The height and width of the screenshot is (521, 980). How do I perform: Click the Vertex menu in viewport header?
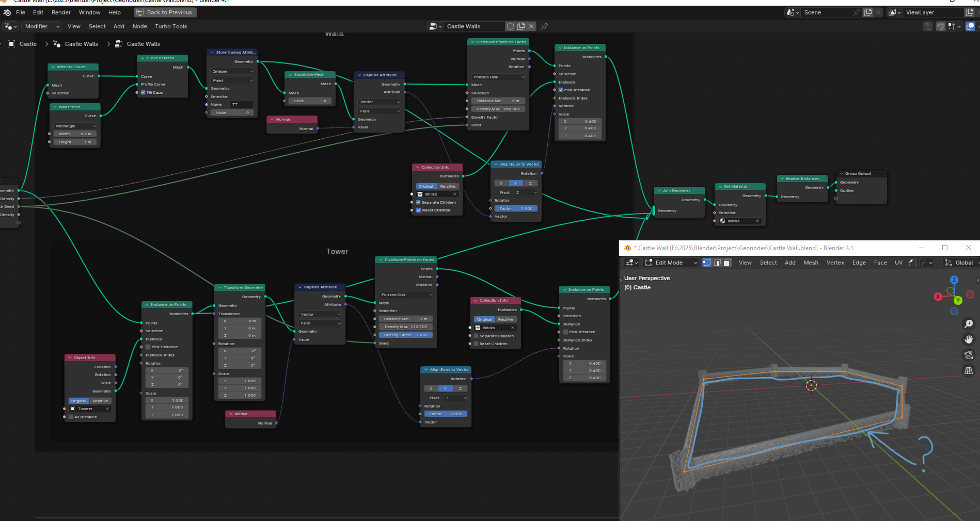835,263
